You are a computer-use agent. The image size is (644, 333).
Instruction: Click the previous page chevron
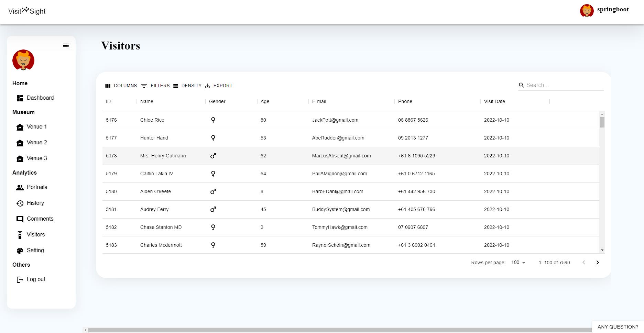[x=583, y=262]
